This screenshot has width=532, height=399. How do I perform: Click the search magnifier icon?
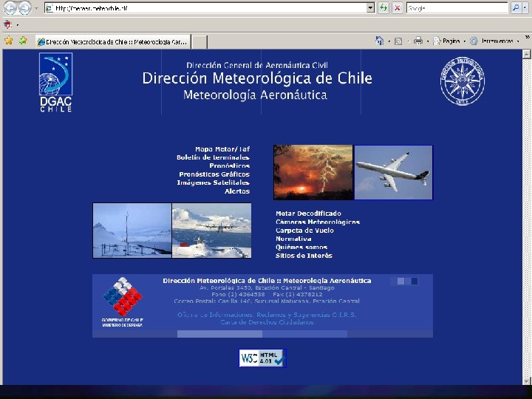pos(516,8)
